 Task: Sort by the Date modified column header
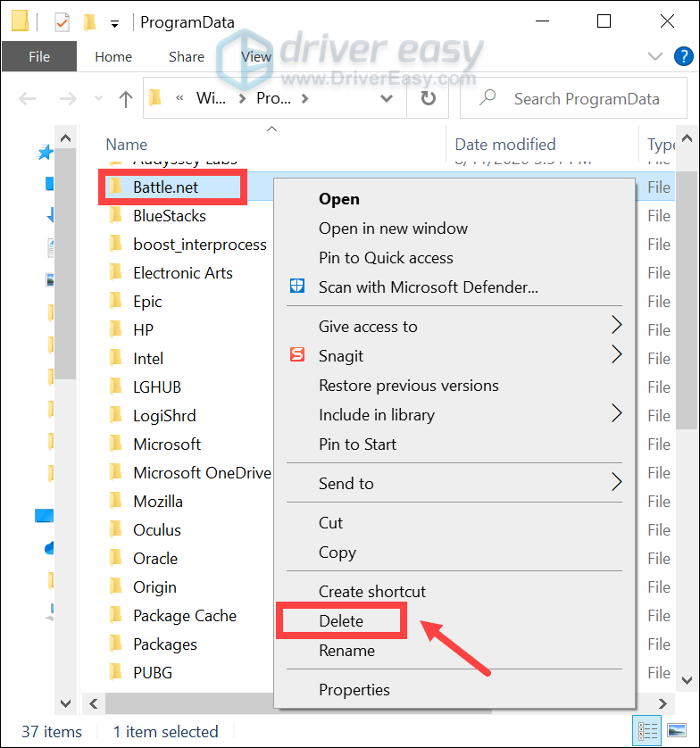[x=505, y=145]
